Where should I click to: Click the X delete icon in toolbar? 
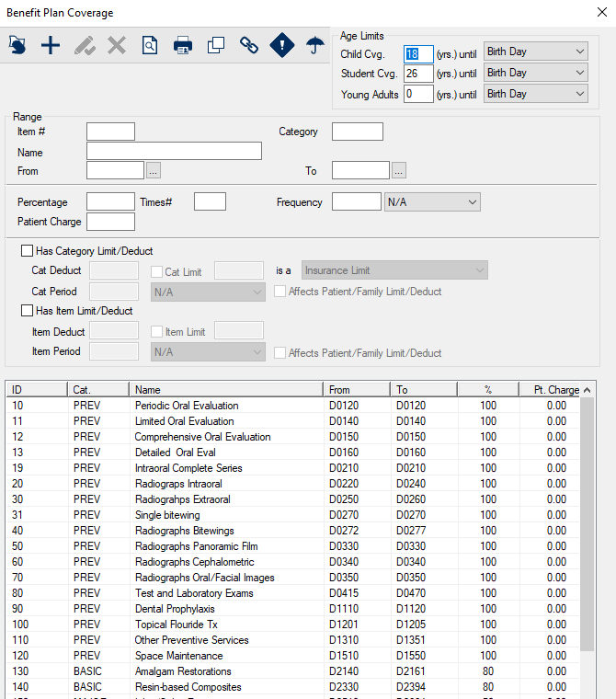117,45
